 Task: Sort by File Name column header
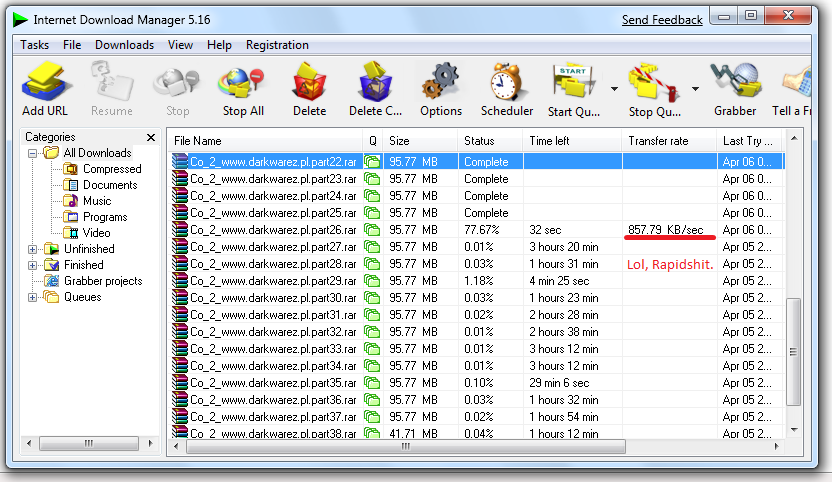pos(265,141)
